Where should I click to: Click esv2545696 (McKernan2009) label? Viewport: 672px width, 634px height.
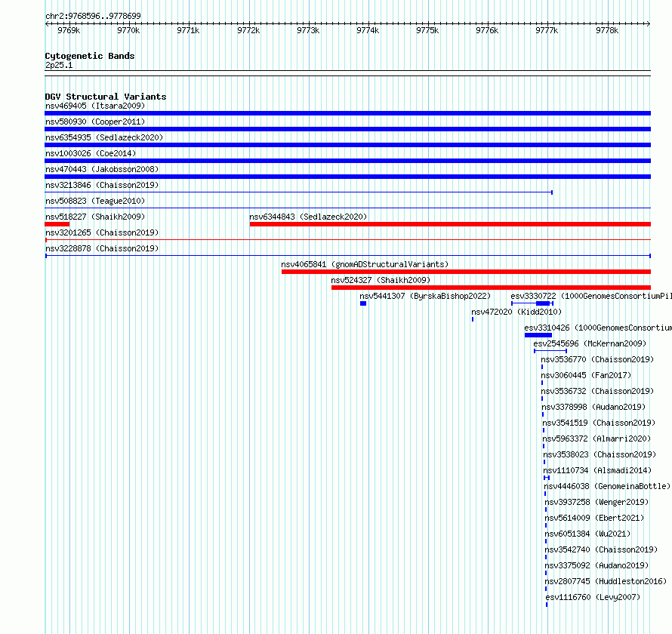590,343
